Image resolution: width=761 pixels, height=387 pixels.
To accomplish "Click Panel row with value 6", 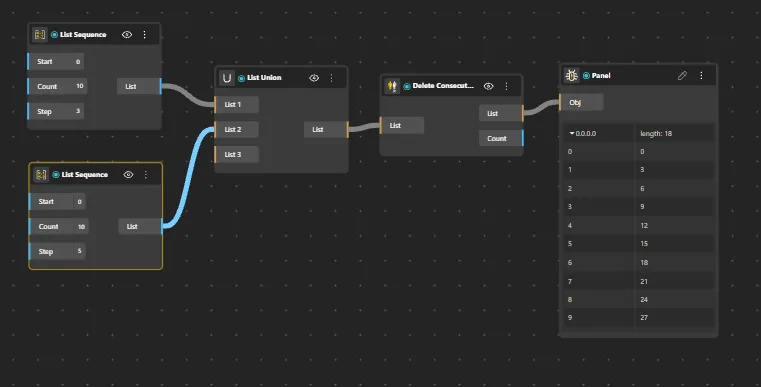I will [x=639, y=188].
